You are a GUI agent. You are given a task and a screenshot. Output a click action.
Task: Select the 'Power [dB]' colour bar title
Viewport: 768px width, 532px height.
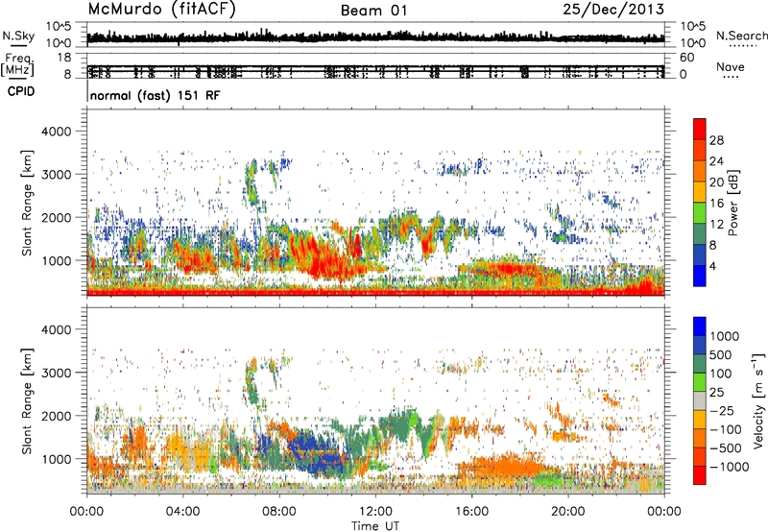click(x=733, y=203)
